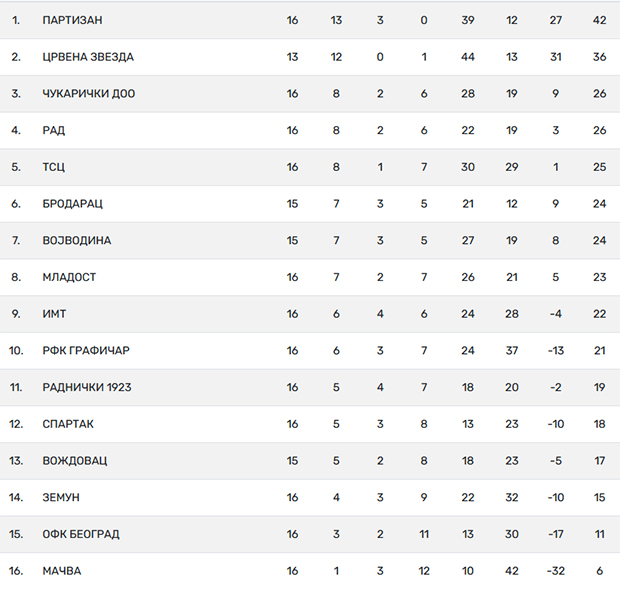The width and height of the screenshot is (620, 589).
Task: Select the РАДНИЧКИ 1923 team name
Action: pyautogui.click(x=87, y=388)
